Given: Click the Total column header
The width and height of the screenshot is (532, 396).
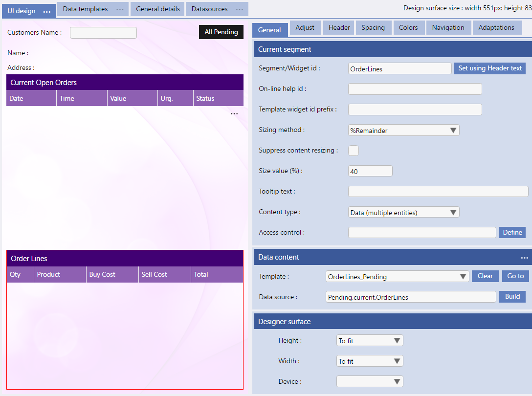Looking at the screenshot, I should [x=217, y=275].
